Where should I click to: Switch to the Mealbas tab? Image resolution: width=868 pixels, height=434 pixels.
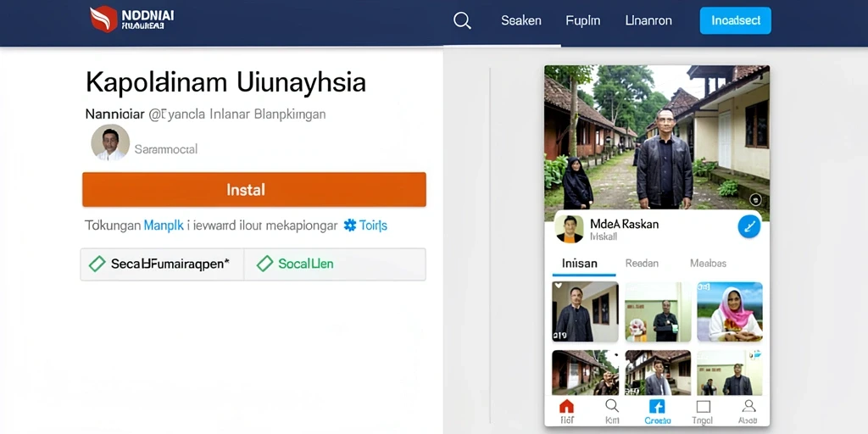click(708, 264)
